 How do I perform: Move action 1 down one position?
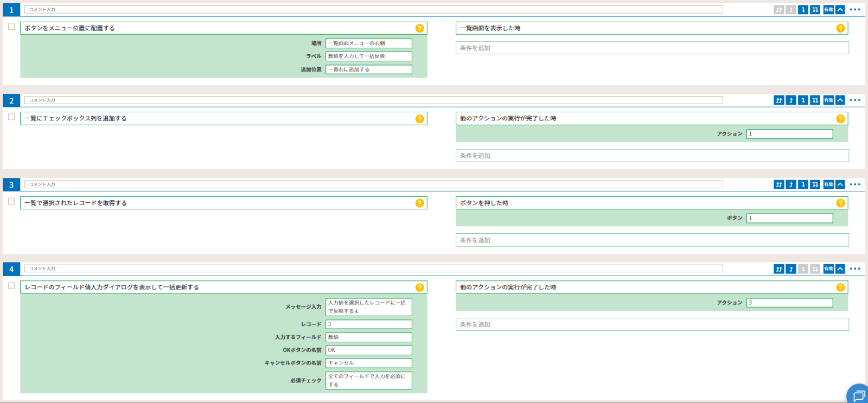(803, 10)
